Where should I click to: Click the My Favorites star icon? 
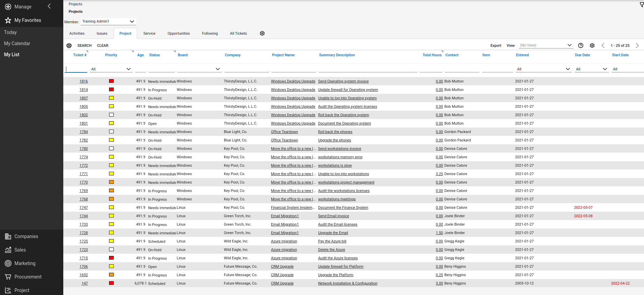point(8,20)
